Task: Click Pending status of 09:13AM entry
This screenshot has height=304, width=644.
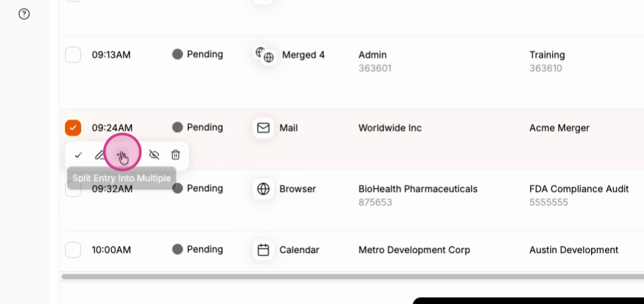Action: click(197, 54)
